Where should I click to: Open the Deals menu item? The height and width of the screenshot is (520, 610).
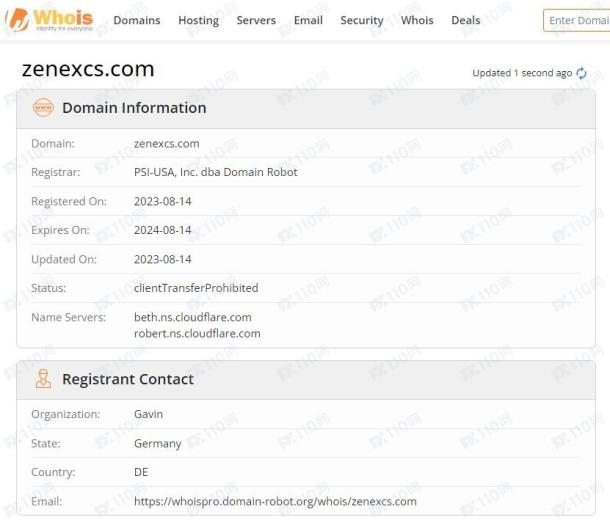tap(466, 20)
